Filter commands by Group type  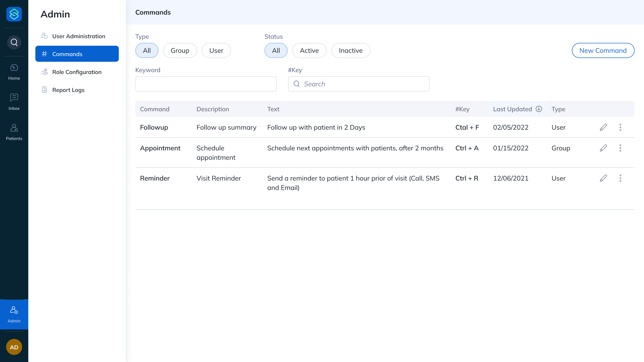180,50
